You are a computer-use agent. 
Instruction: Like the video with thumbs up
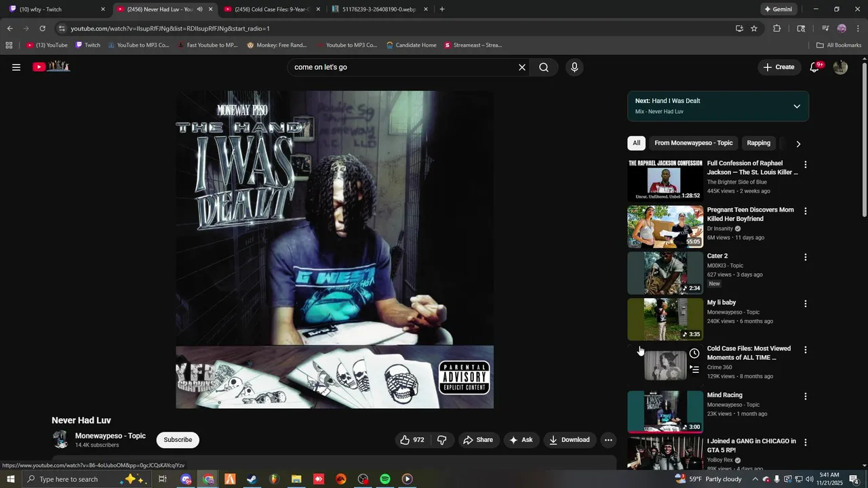[x=412, y=440]
